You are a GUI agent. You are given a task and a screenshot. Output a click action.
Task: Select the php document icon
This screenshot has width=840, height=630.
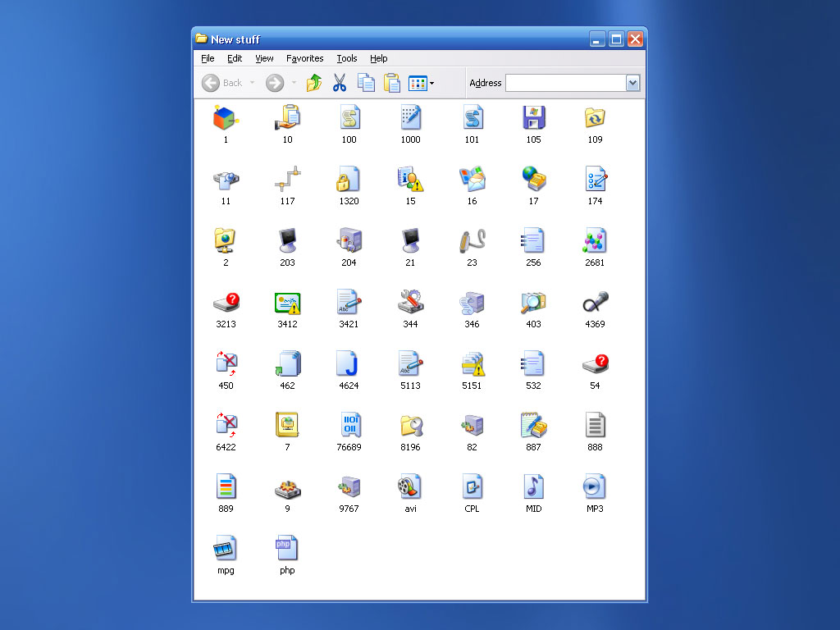(x=287, y=549)
